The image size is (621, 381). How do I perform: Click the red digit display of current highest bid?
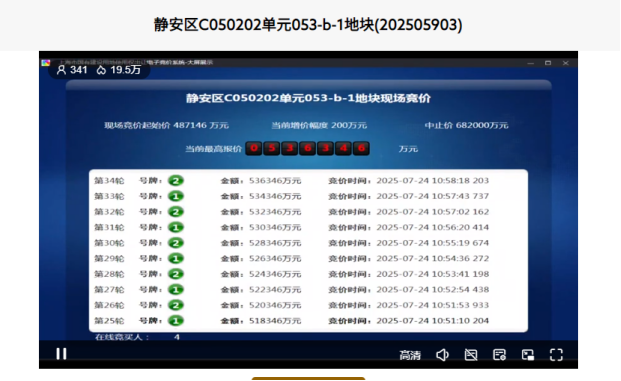pyautogui.click(x=307, y=149)
